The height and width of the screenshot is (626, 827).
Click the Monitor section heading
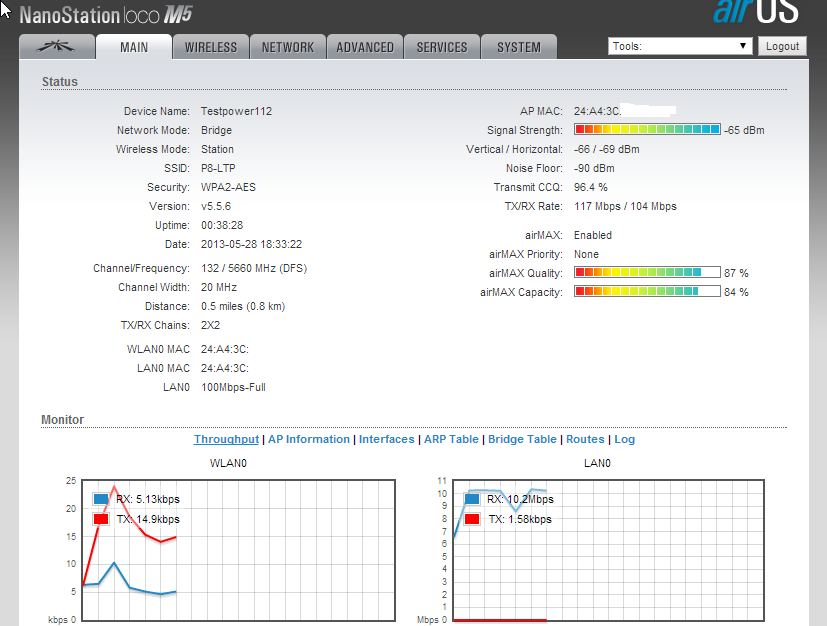pyautogui.click(x=63, y=420)
